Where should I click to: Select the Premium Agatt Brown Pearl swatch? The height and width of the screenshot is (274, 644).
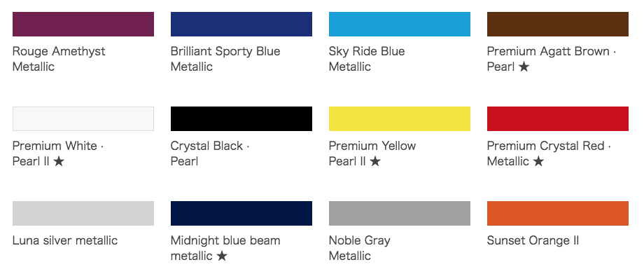click(558, 25)
